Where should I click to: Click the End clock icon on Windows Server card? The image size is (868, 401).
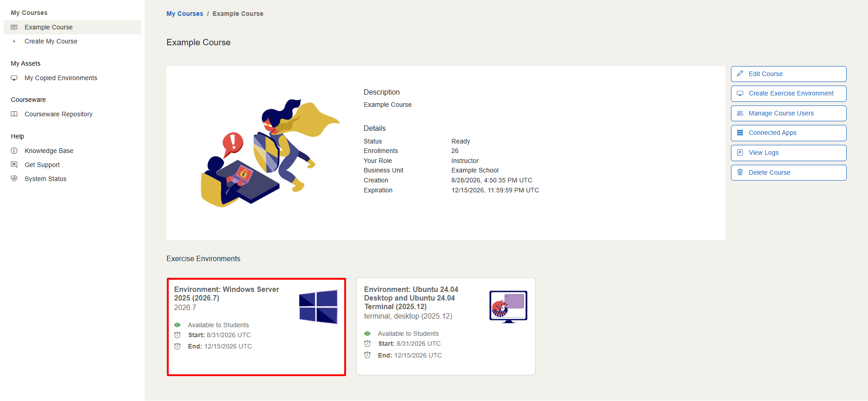177,346
